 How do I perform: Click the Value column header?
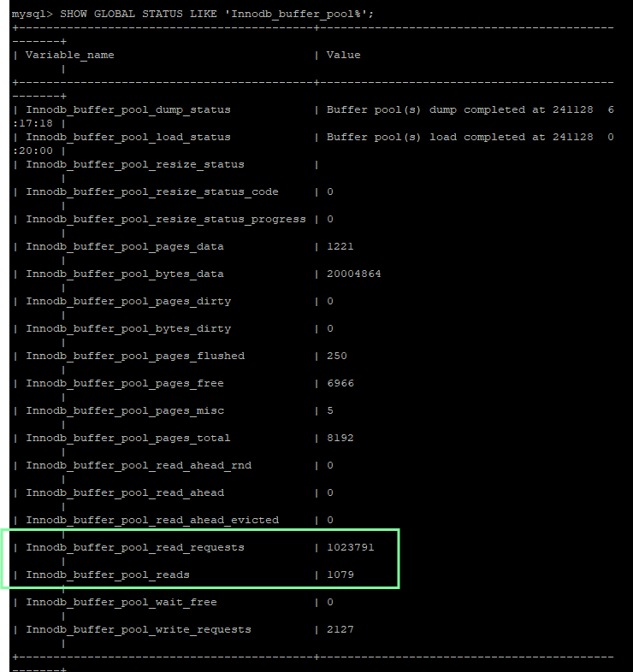click(x=343, y=55)
